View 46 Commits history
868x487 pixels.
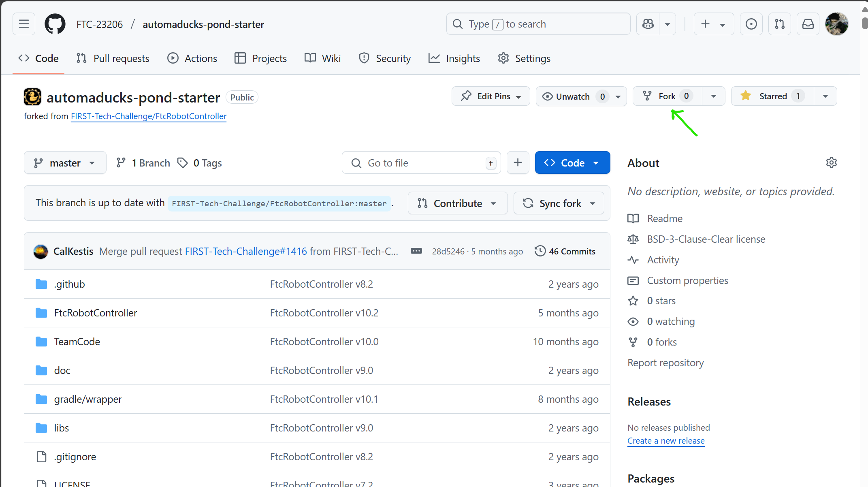[x=565, y=251]
